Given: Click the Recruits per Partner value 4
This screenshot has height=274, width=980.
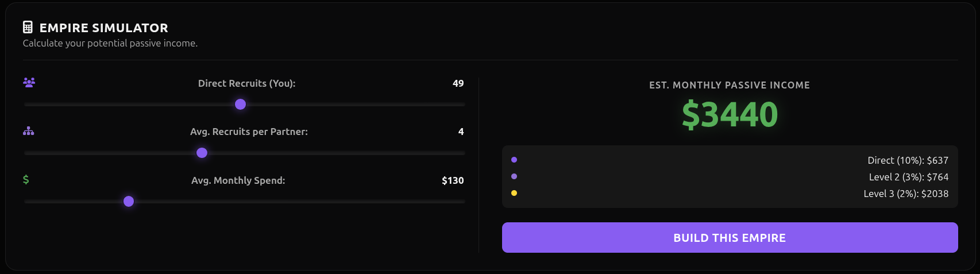Looking at the screenshot, I should (x=461, y=132).
